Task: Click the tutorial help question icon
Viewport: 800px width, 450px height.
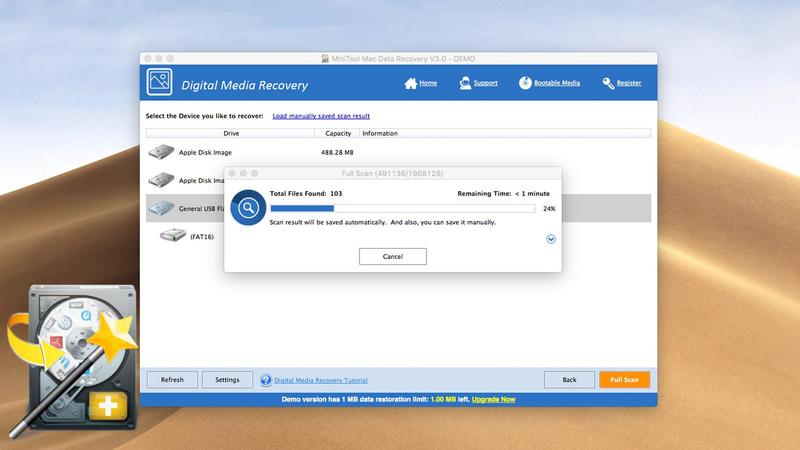Action: tap(266, 380)
